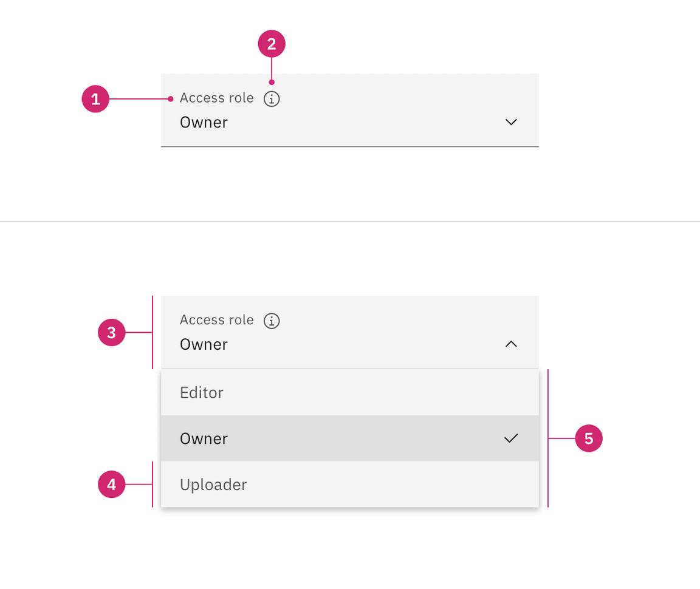700x589 pixels.
Task: Click the checkmark icon beside the selected Owner option
Action: click(x=511, y=438)
